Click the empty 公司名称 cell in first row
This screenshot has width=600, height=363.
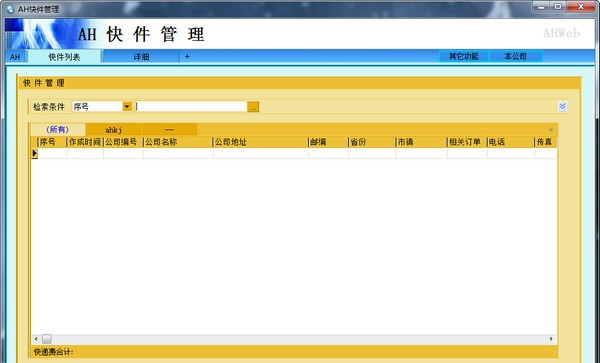pyautogui.click(x=178, y=153)
